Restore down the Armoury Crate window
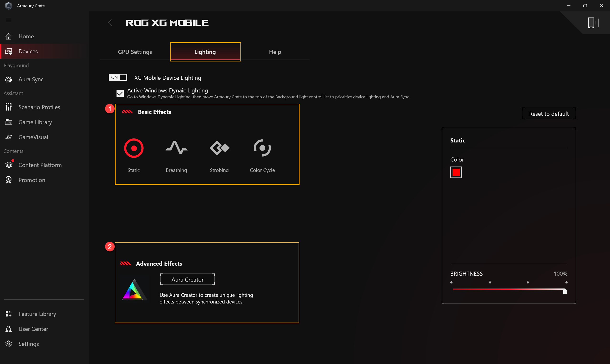610x364 pixels. (x=585, y=6)
